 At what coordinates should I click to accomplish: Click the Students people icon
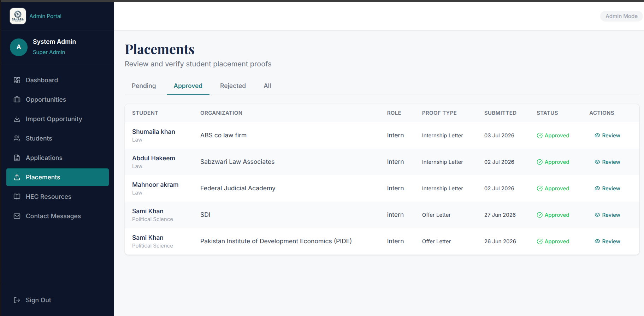click(17, 138)
